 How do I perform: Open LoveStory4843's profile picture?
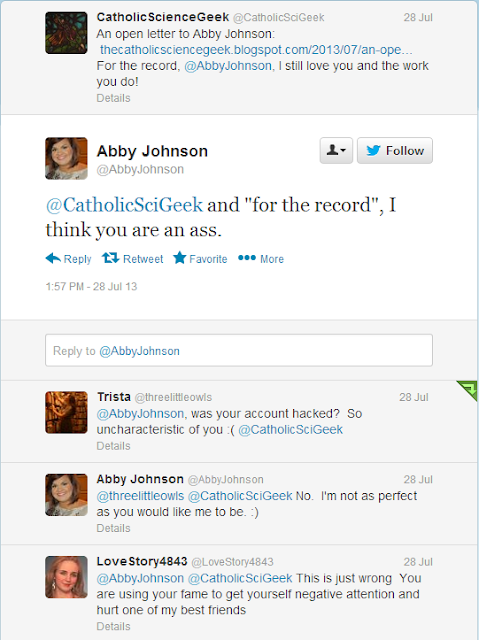[66, 577]
